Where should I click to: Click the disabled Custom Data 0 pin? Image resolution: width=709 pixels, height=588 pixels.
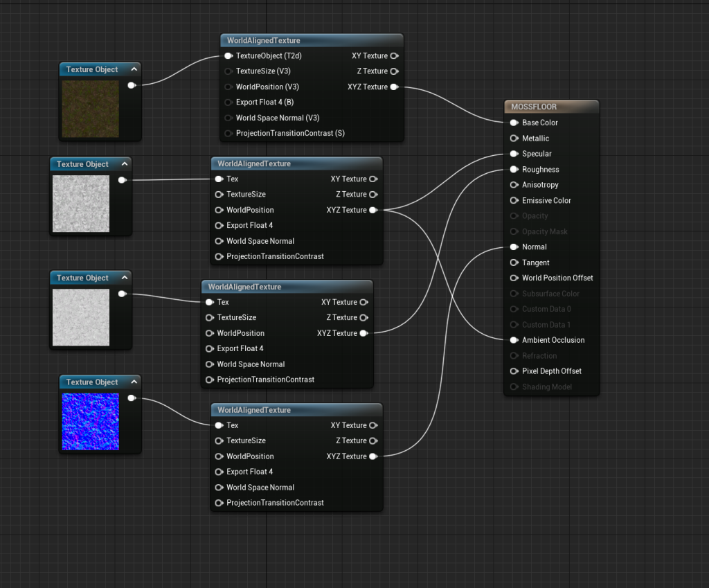point(514,310)
